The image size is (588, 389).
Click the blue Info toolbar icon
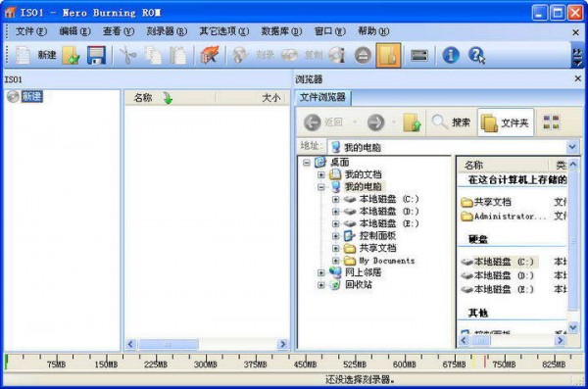[451, 56]
